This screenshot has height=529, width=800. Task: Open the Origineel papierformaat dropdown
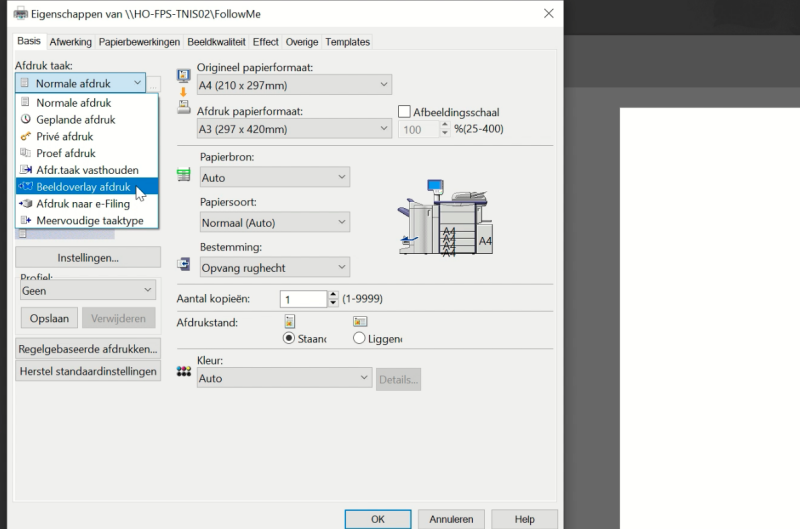[294, 85]
